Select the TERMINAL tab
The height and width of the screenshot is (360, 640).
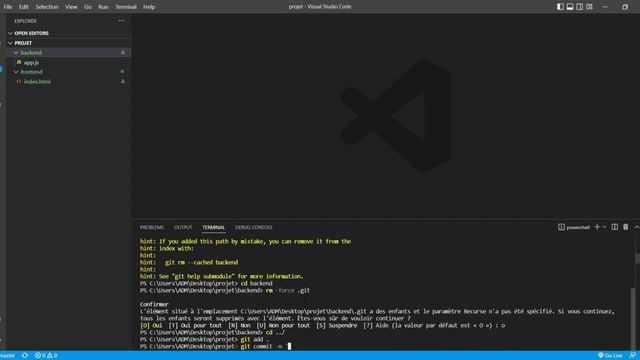pyautogui.click(x=213, y=227)
